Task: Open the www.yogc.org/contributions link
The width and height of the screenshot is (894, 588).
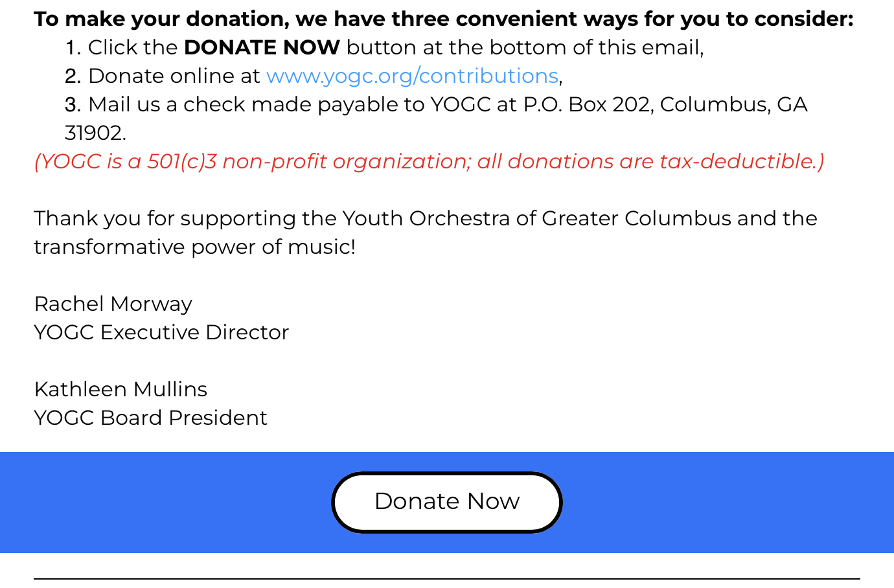Action: [412, 76]
